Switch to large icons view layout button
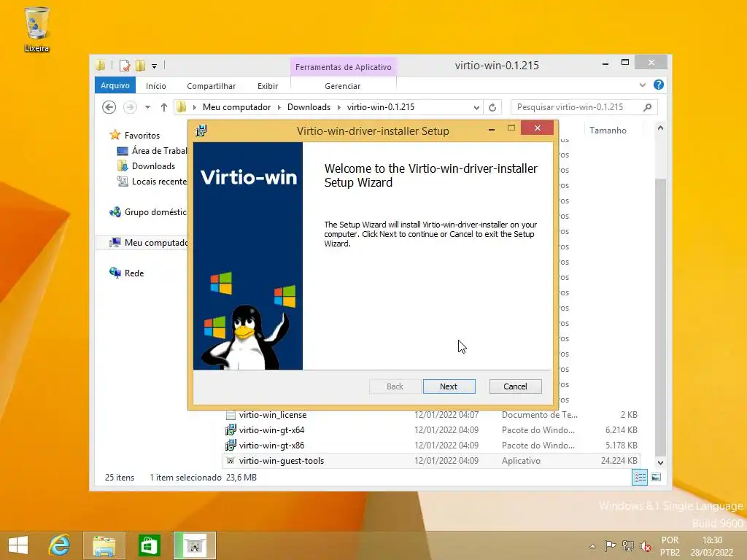The width and height of the screenshot is (747, 560). click(656, 477)
